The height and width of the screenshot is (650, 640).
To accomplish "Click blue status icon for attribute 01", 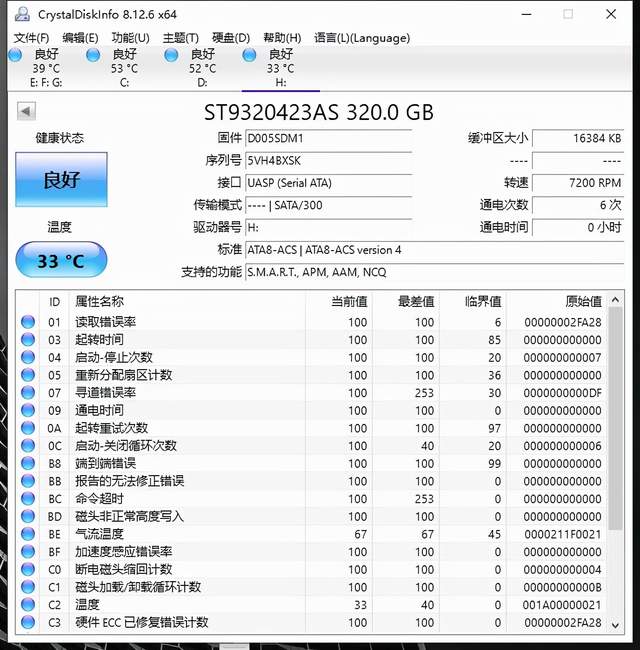I will (28, 322).
